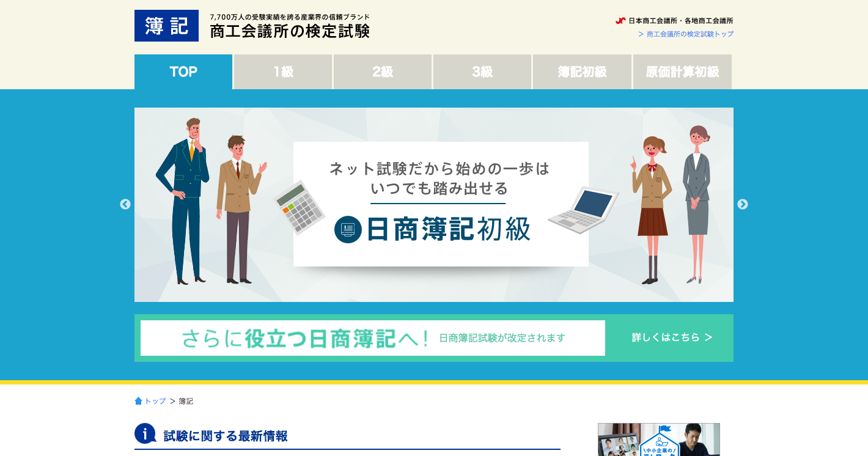Click the previous slide arrow on carousel

tap(125, 204)
